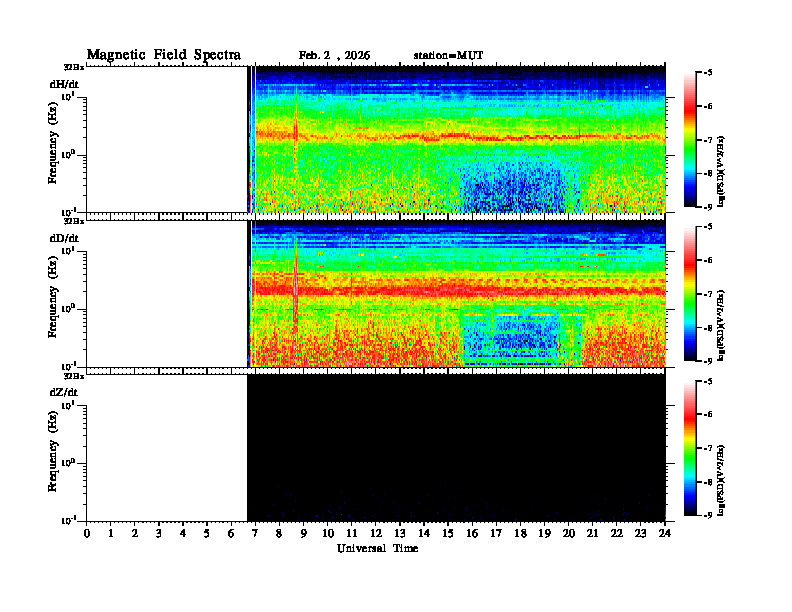Image resolution: width=792 pixels, height=612 pixels.
Task: Click hour '9' on the time axis
Action: [x=304, y=534]
